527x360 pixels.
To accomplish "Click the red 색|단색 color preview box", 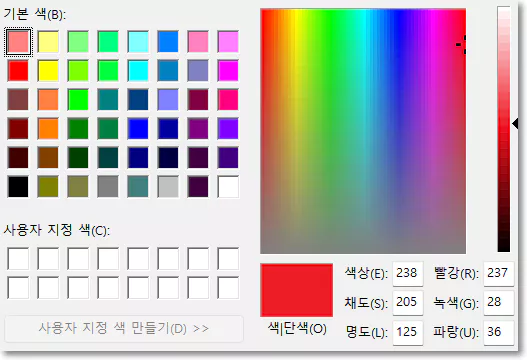I will (x=296, y=290).
